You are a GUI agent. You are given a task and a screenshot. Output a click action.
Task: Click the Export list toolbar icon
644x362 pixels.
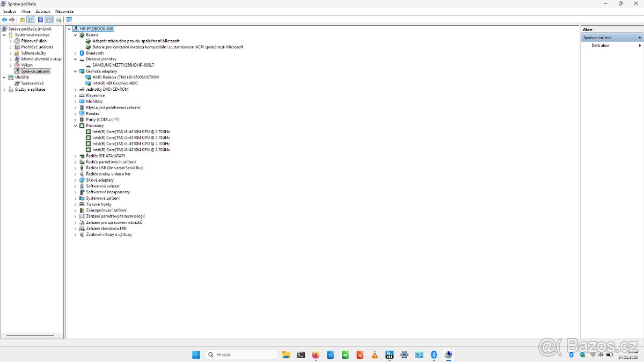[58, 19]
